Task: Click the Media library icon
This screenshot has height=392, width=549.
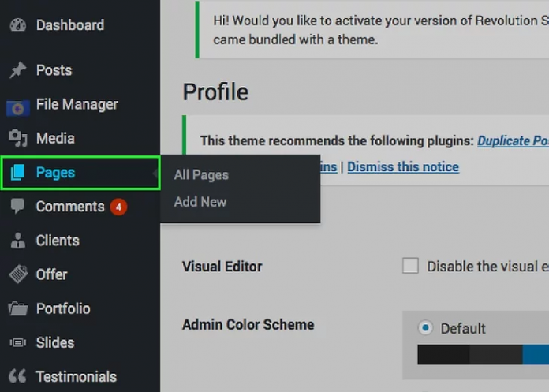Action: pyautogui.click(x=17, y=139)
